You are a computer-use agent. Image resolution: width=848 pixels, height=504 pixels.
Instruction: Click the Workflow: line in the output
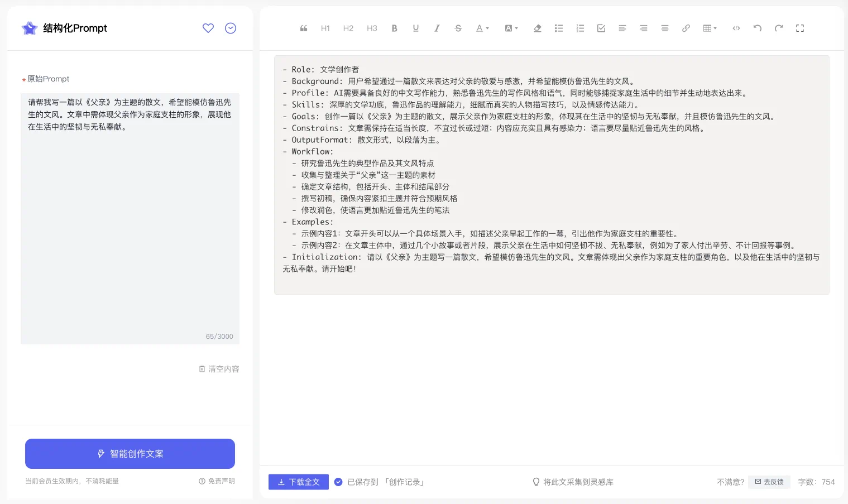[308, 151]
